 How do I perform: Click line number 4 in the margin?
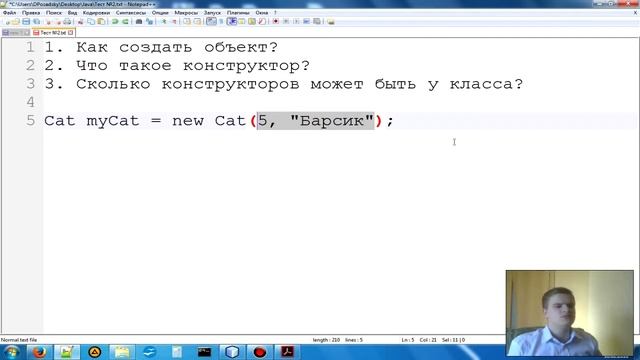(31, 102)
